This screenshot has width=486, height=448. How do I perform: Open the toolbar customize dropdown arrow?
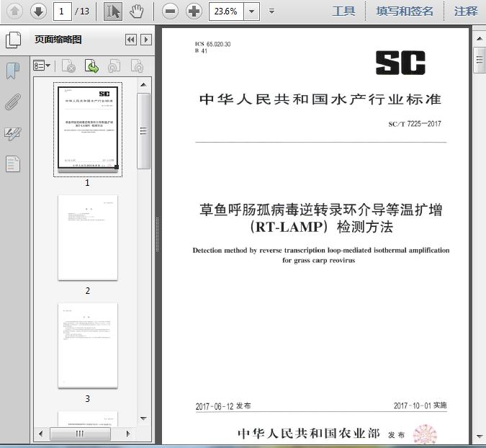pyautogui.click(x=272, y=12)
